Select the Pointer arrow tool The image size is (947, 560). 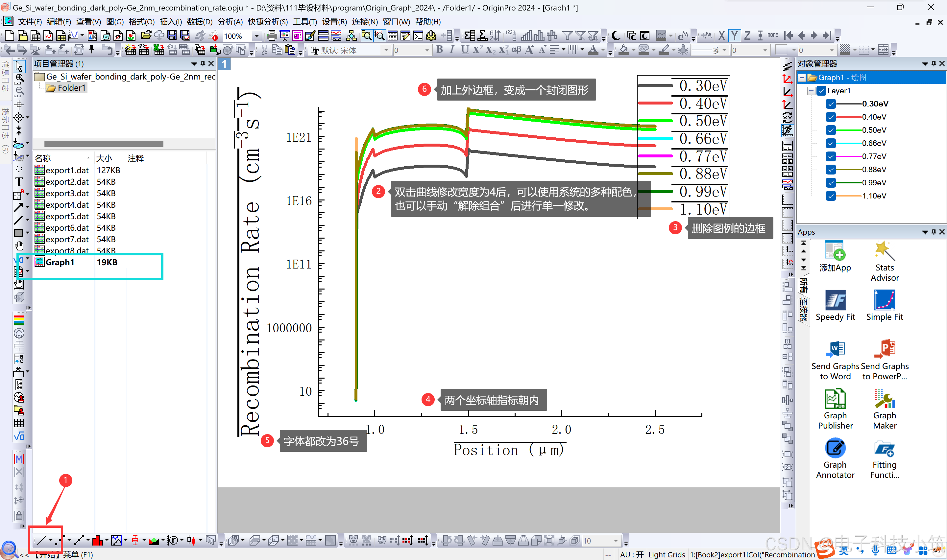coord(19,66)
